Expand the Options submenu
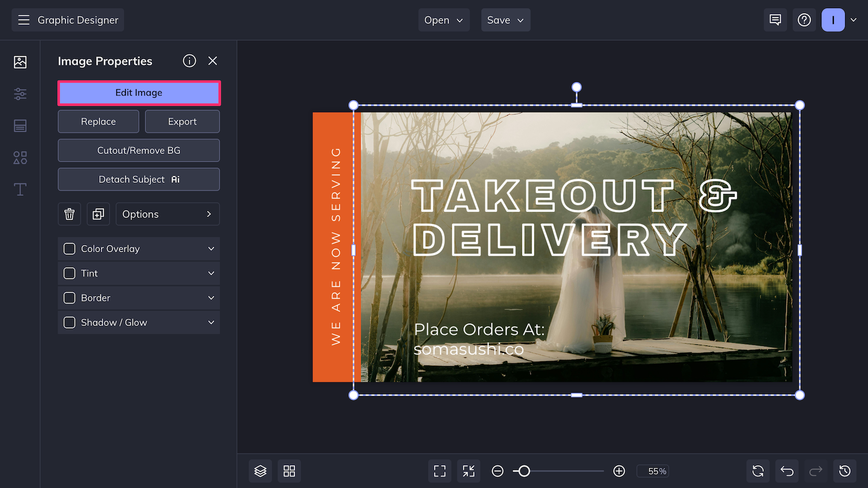Image resolution: width=868 pixels, height=488 pixels. pos(167,214)
